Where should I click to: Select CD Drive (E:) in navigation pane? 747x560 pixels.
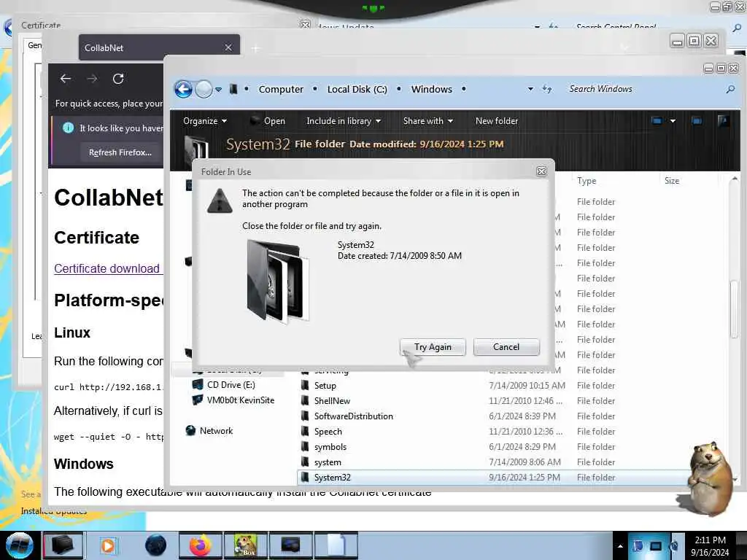tap(231, 385)
